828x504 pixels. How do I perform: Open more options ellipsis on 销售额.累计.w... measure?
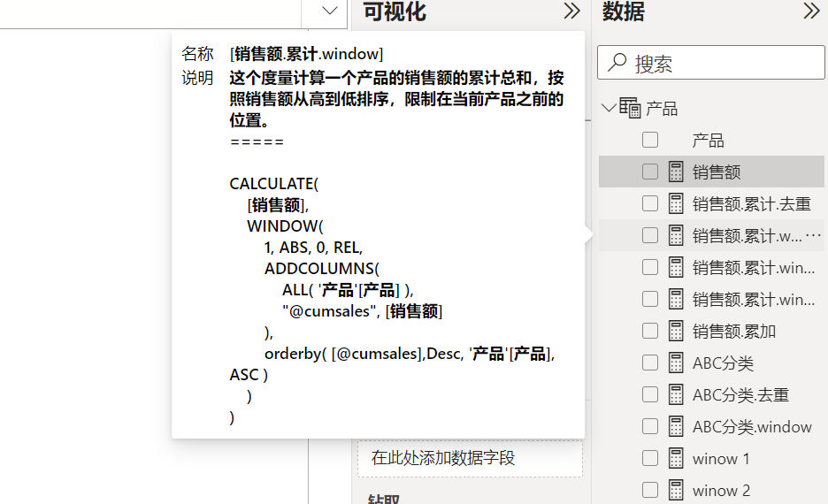(x=813, y=235)
